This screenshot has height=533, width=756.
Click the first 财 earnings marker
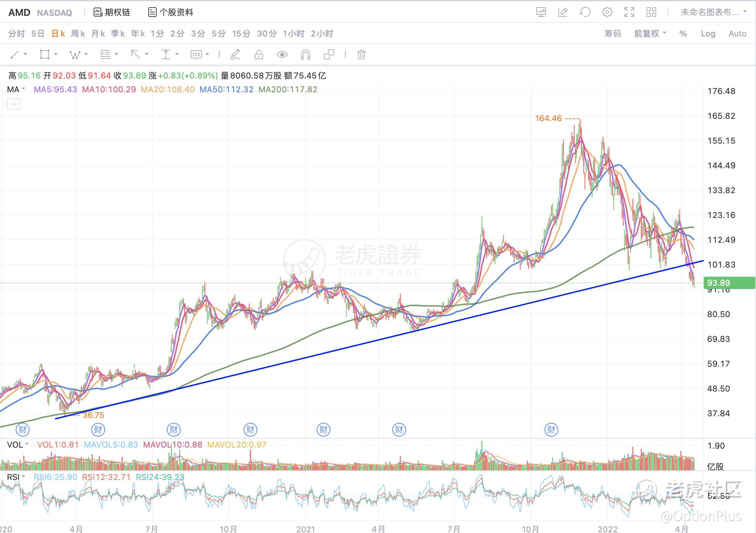23,430
